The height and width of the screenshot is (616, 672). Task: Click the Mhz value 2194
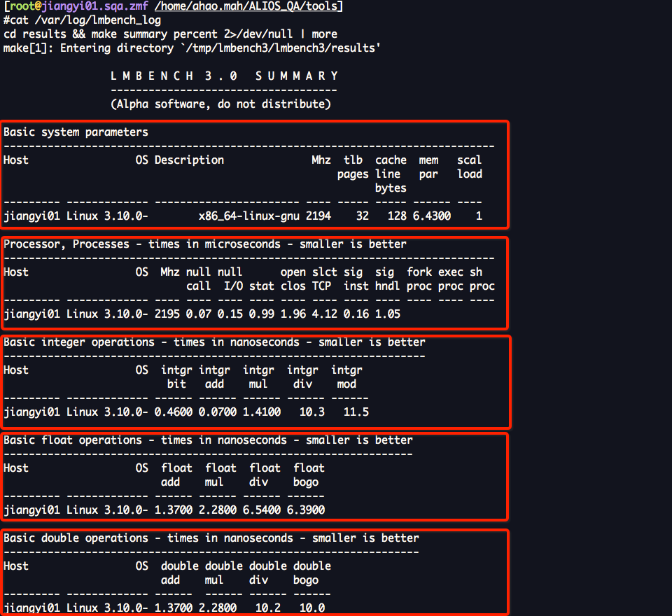point(318,216)
